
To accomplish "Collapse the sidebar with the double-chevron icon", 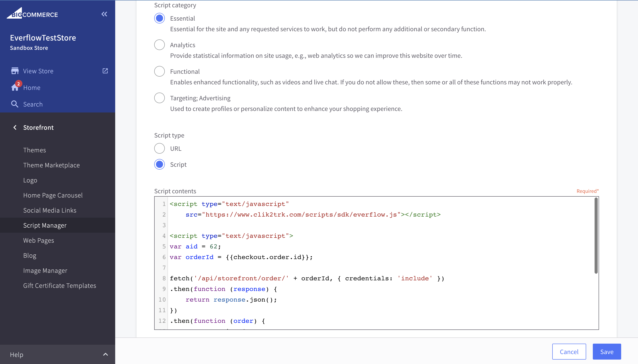I will [104, 14].
